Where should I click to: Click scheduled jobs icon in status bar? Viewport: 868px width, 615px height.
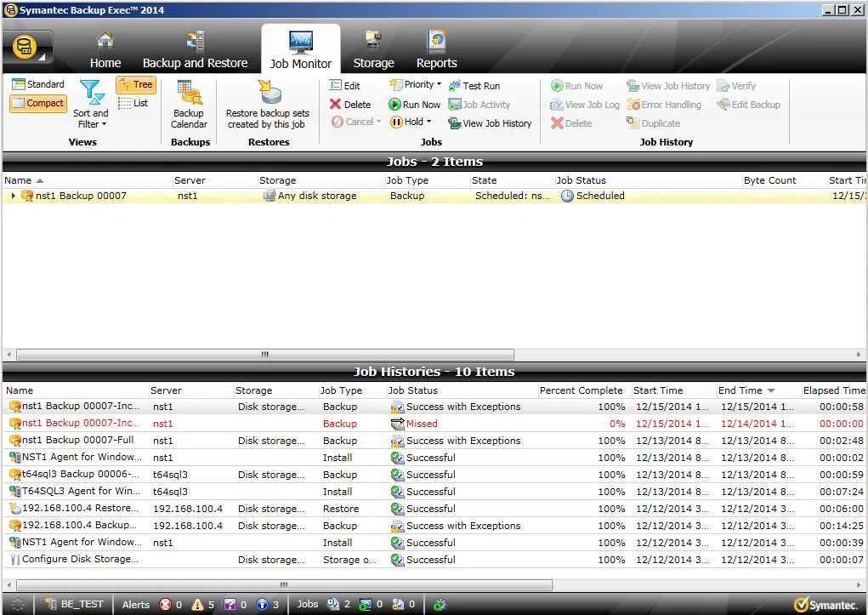(x=332, y=605)
